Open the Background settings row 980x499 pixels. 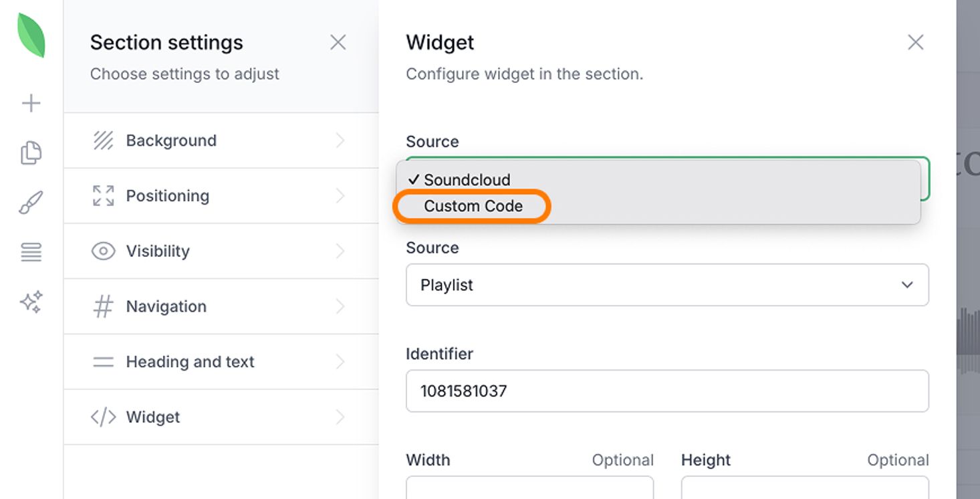tap(221, 140)
